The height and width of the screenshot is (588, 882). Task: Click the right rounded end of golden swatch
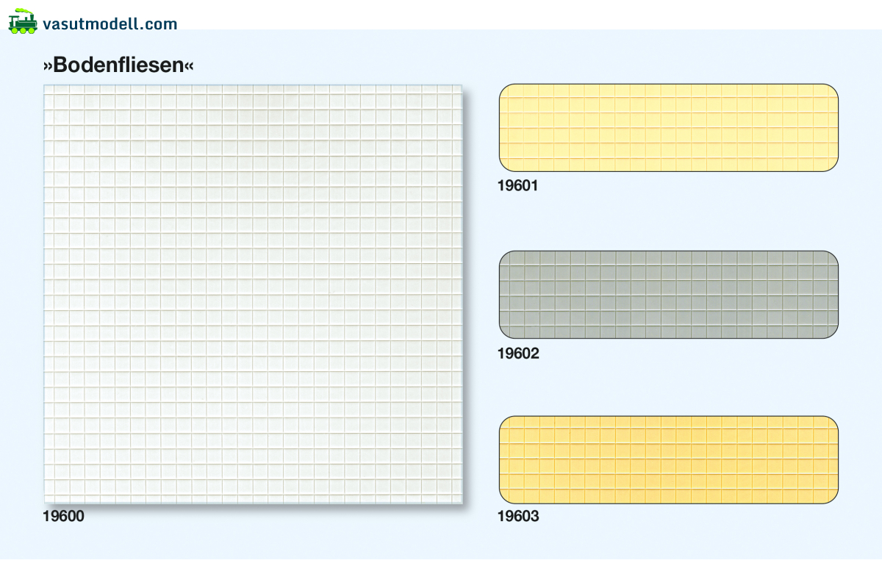[831, 459]
